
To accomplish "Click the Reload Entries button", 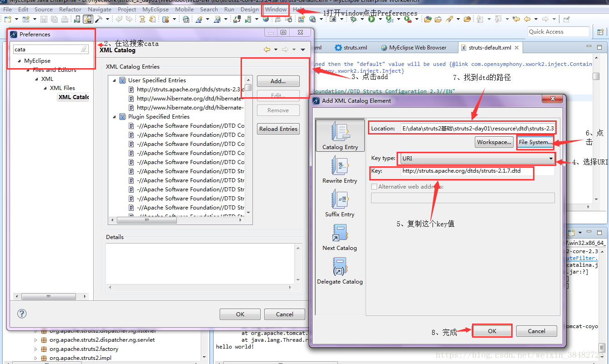I will pyautogui.click(x=278, y=129).
